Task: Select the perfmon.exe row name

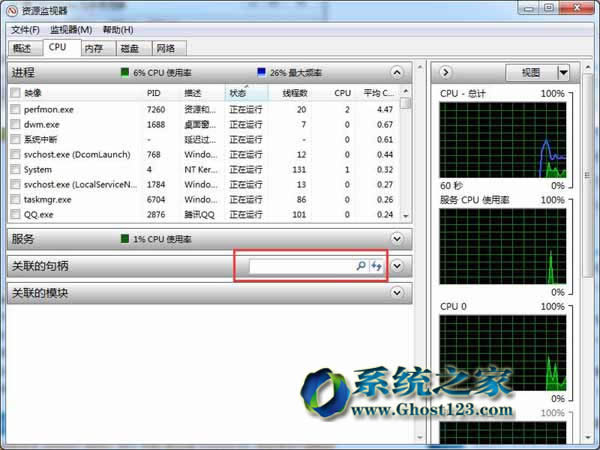Action: click(49, 109)
